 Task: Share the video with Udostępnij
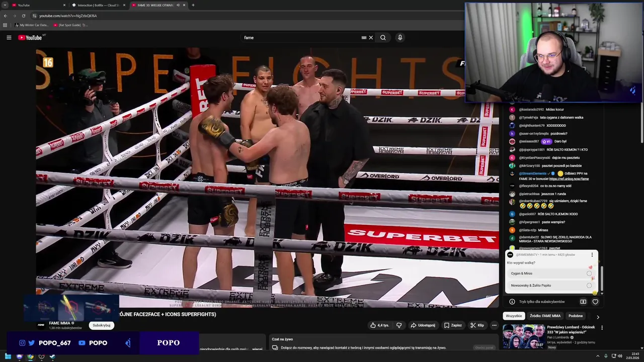point(423,325)
